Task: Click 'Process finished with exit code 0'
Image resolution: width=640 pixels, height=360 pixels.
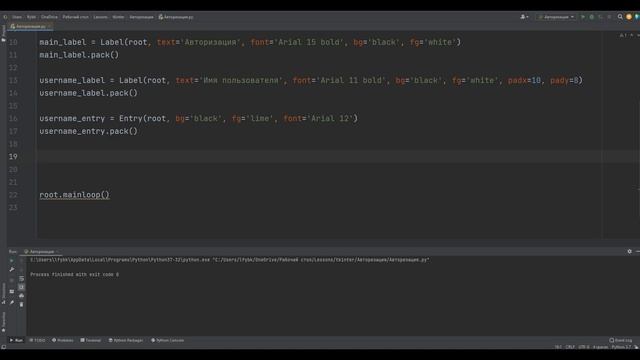Action: point(75,274)
